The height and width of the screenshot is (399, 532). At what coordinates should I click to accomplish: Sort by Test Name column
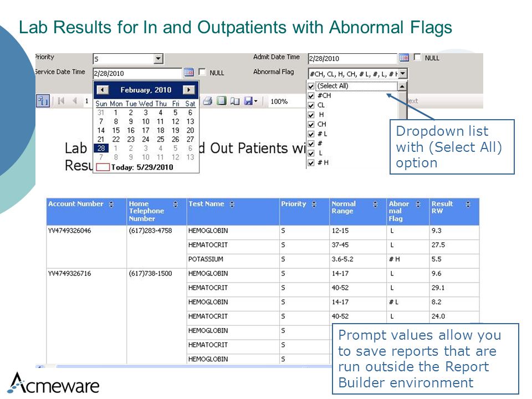[x=232, y=204]
